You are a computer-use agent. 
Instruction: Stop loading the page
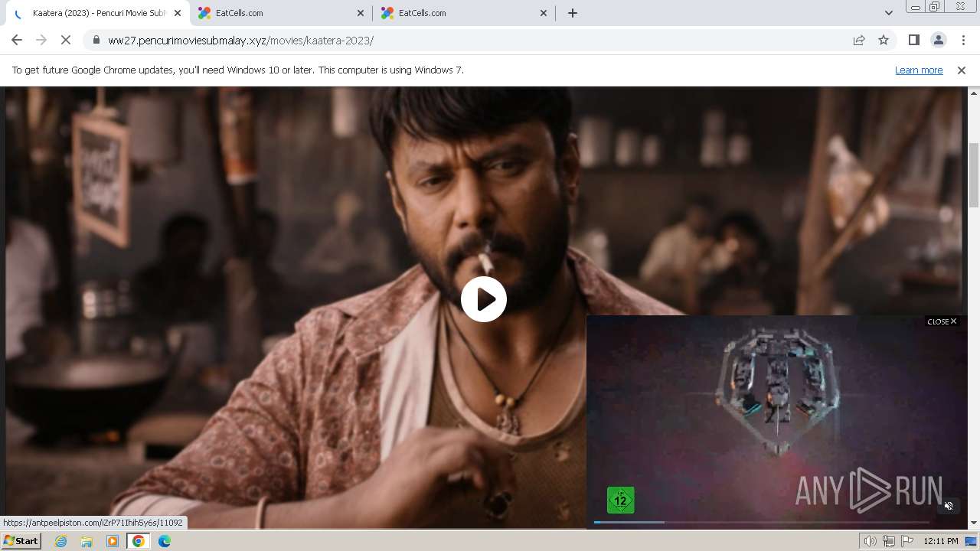[x=66, y=41]
